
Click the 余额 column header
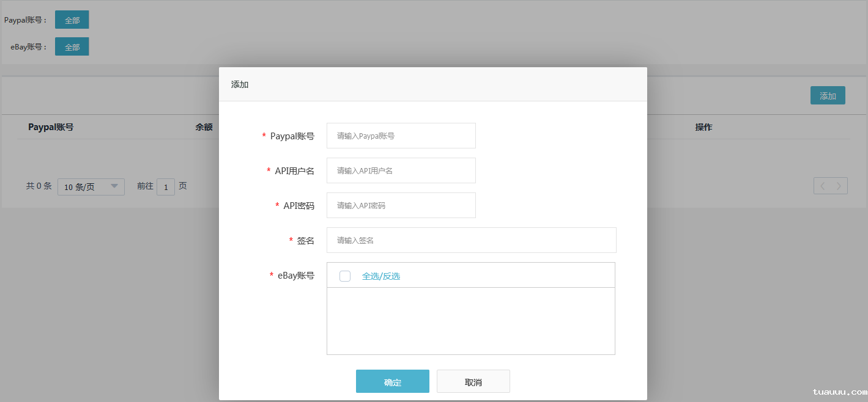point(204,127)
